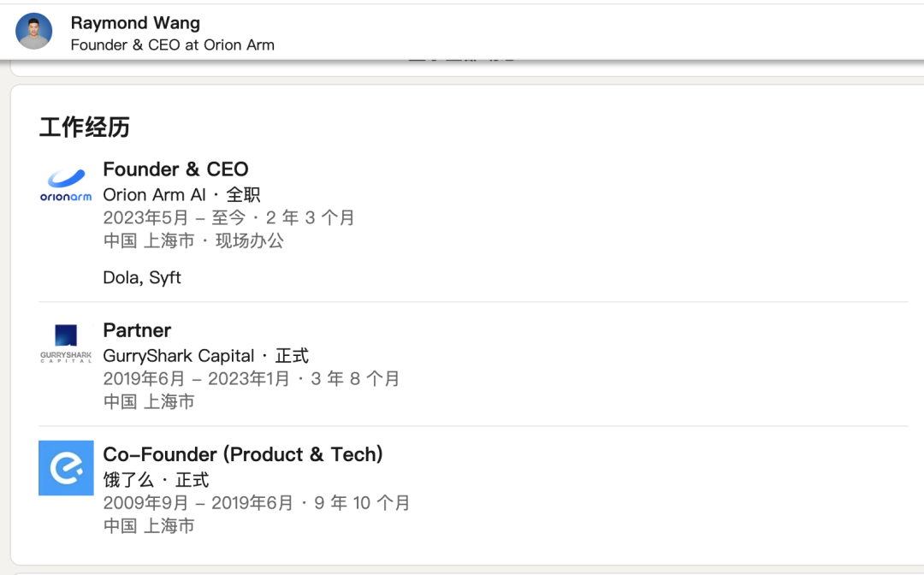Click the 'Orion Arm AI · 全职' company line
This screenshot has width=924, height=575.
coord(181,194)
